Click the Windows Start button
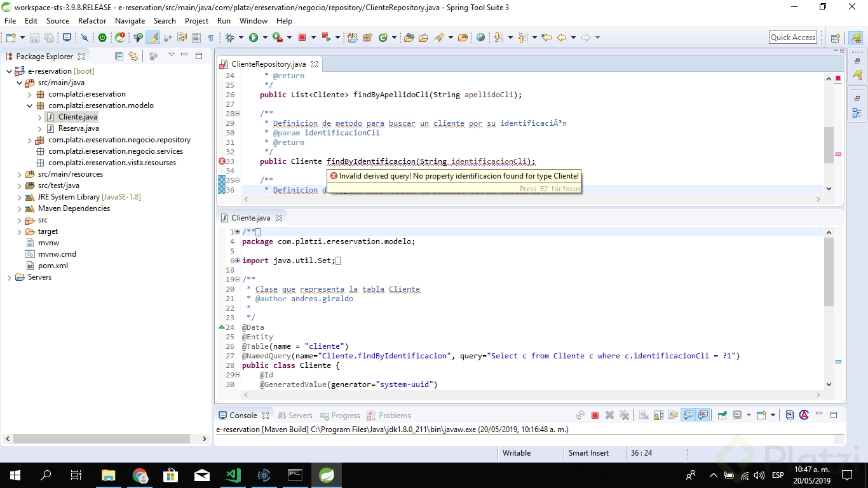 click(15, 475)
